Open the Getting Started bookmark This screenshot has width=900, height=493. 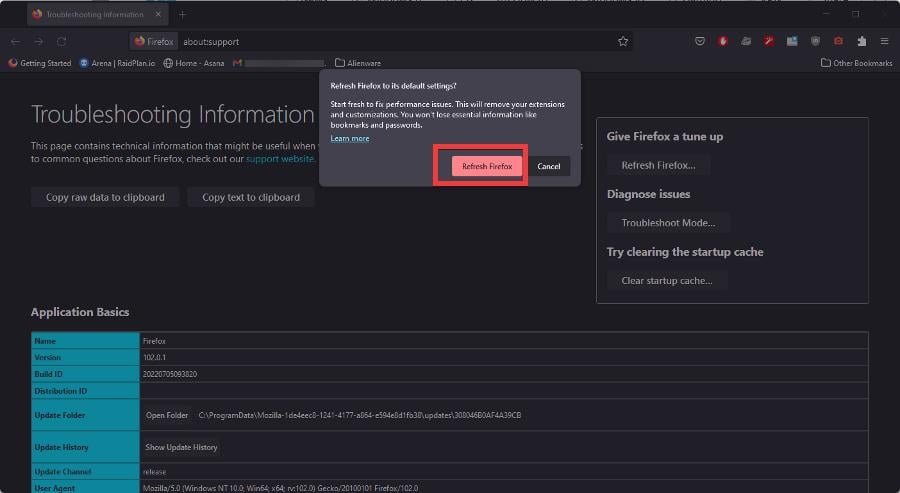pyautogui.click(x=40, y=63)
